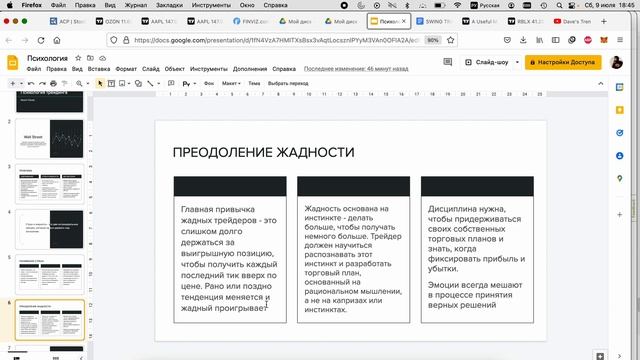The height and width of the screenshot is (360, 640).
Task: Open the Firefox application hamburger menu
Action: point(620,40)
